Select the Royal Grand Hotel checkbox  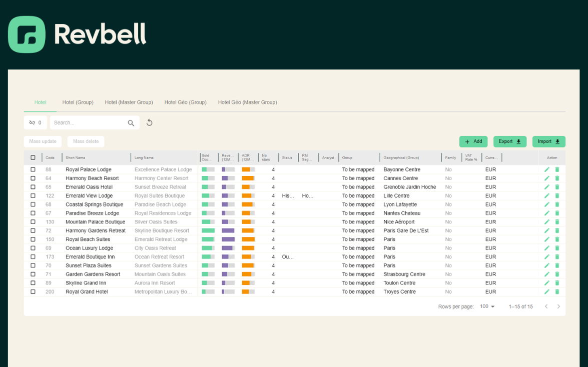[33, 291]
